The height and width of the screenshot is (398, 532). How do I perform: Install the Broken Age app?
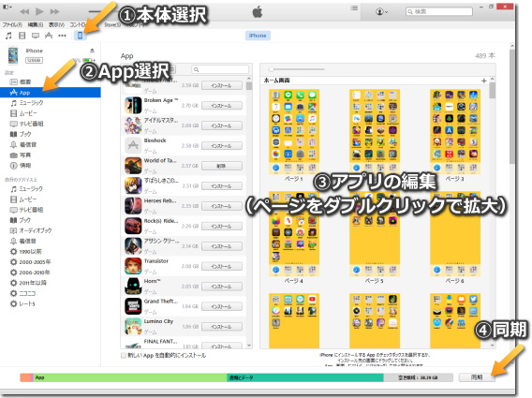(x=222, y=106)
